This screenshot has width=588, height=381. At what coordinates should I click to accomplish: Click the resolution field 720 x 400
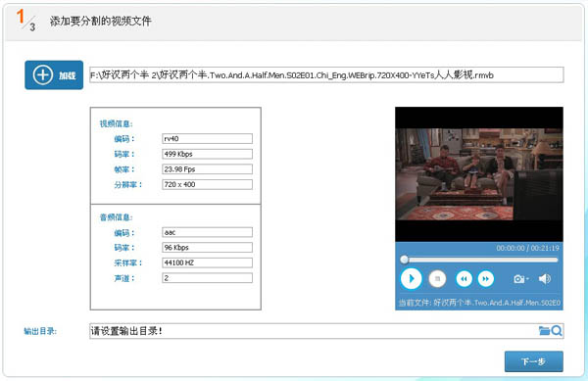click(x=207, y=184)
